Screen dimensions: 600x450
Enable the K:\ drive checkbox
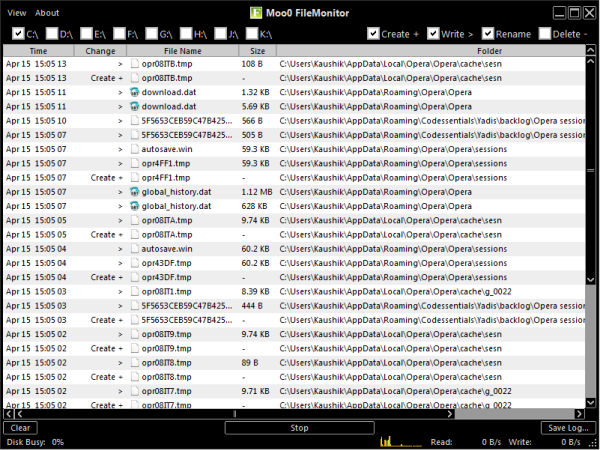click(252, 34)
